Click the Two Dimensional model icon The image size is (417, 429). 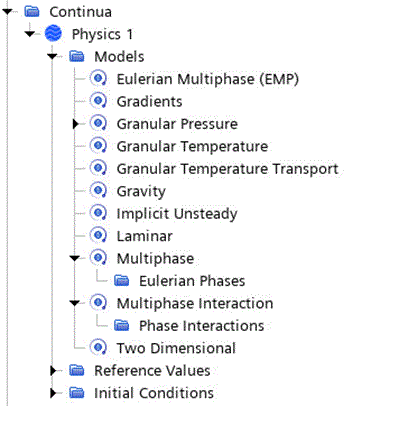pos(98,348)
